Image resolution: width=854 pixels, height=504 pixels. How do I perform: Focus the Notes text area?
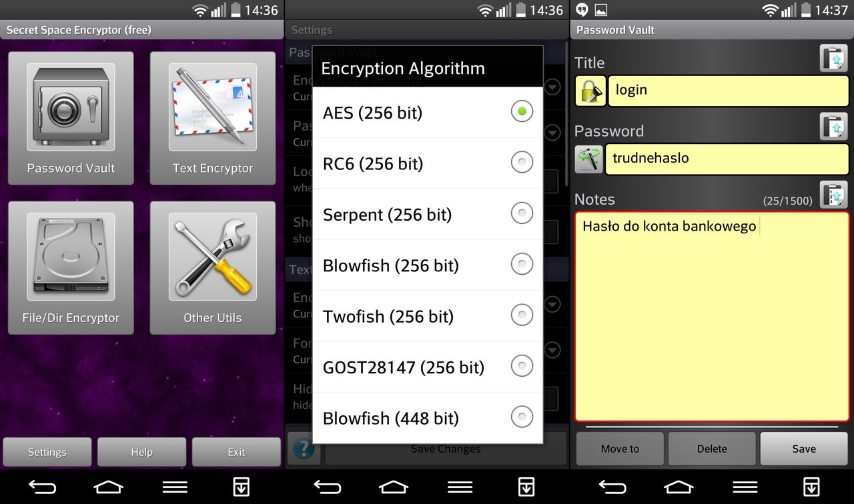[x=712, y=317]
